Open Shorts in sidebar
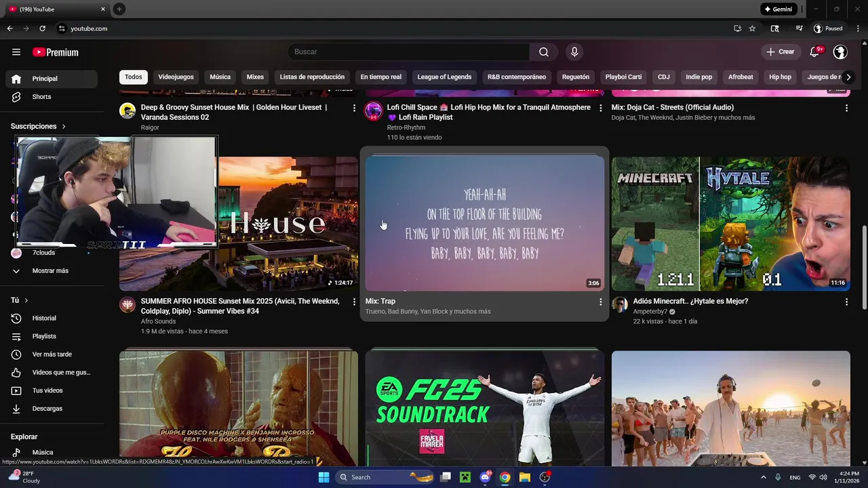This screenshot has width=868, height=488. point(52,97)
